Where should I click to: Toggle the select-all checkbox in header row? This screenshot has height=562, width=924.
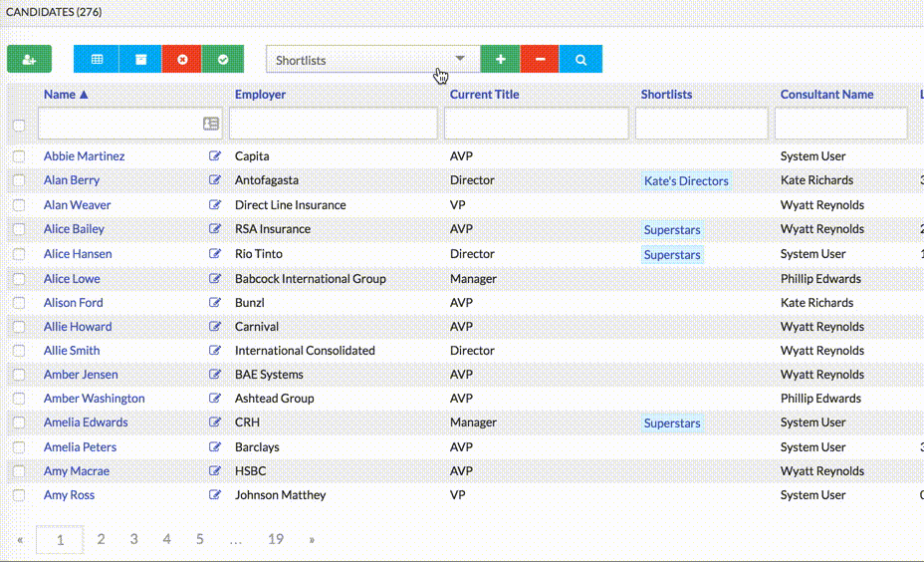(19, 126)
